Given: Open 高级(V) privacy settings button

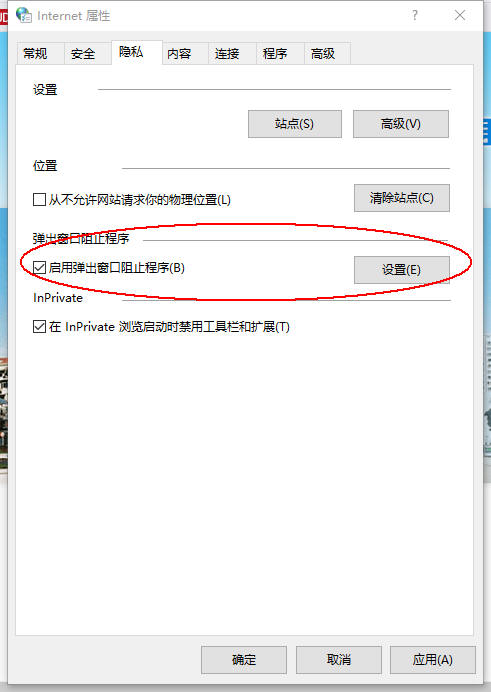Looking at the screenshot, I should 401,124.
